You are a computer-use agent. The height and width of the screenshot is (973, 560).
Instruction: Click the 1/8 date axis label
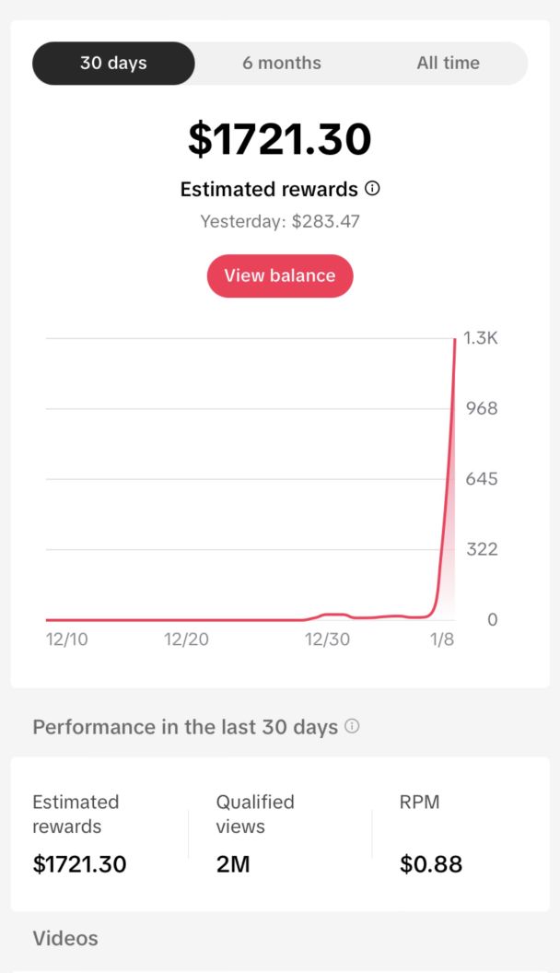(442, 639)
